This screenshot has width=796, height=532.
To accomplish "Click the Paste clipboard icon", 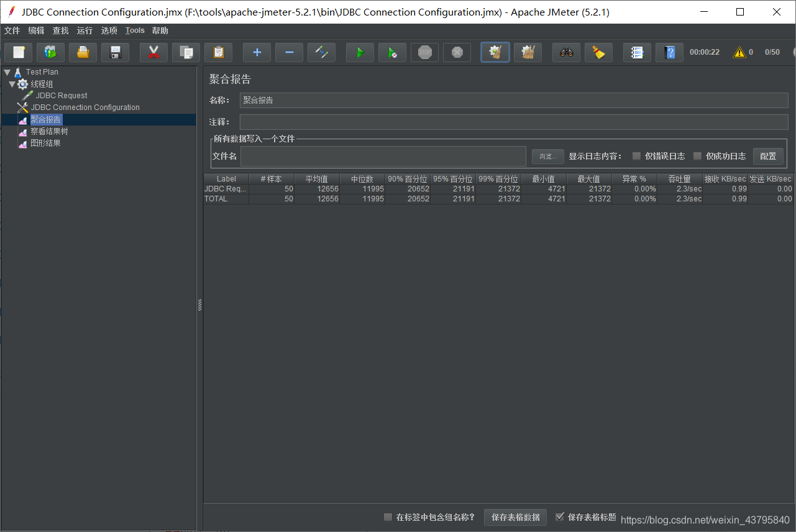I will tap(218, 52).
